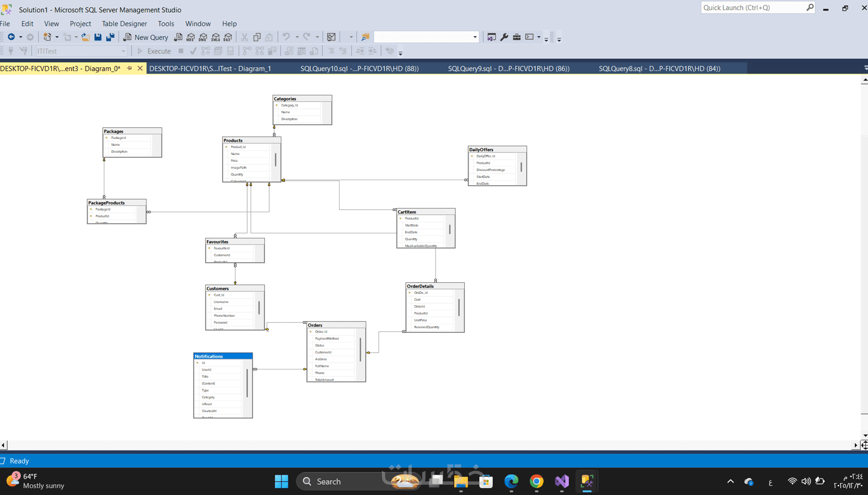This screenshot has width=868, height=495.
Task: Select the Notifications table header
Action: (223, 356)
